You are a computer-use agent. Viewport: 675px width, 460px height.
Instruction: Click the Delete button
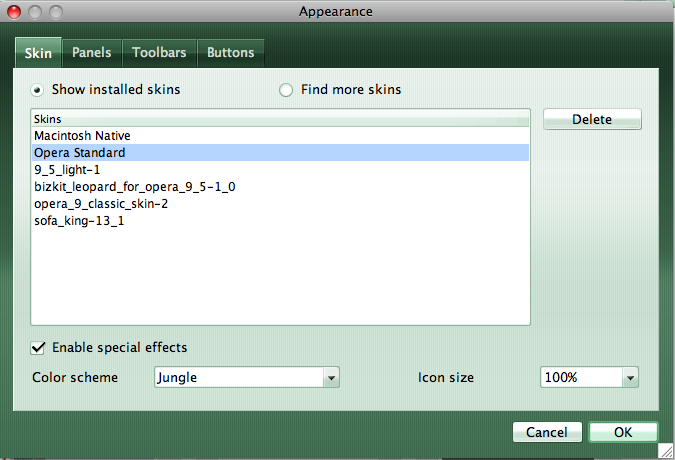tap(592, 119)
